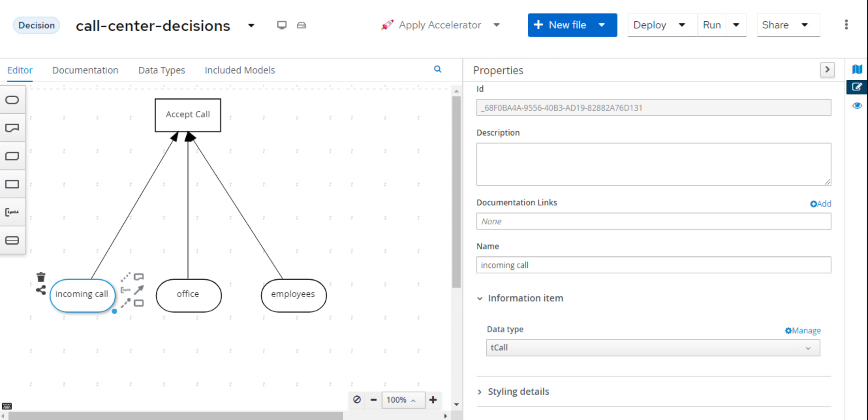Open the keyboard shortcuts icon

7,406
